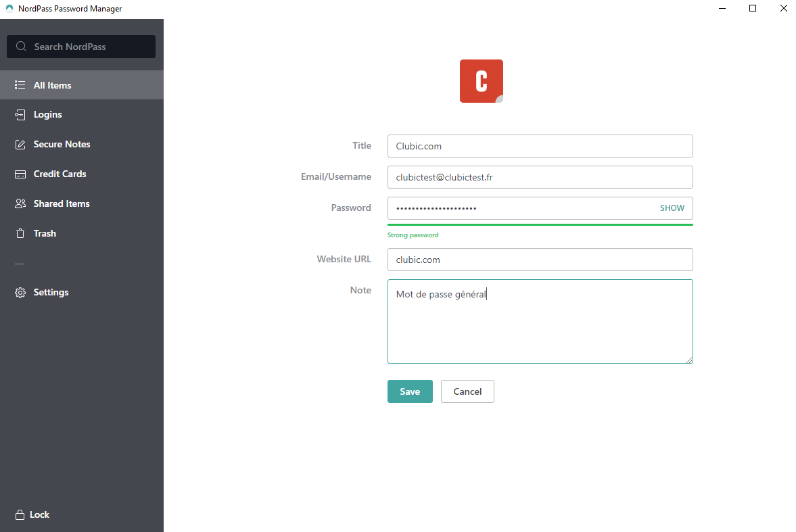The height and width of the screenshot is (532, 796).
Task: Click the 'Email/Username' label
Action: (x=335, y=176)
